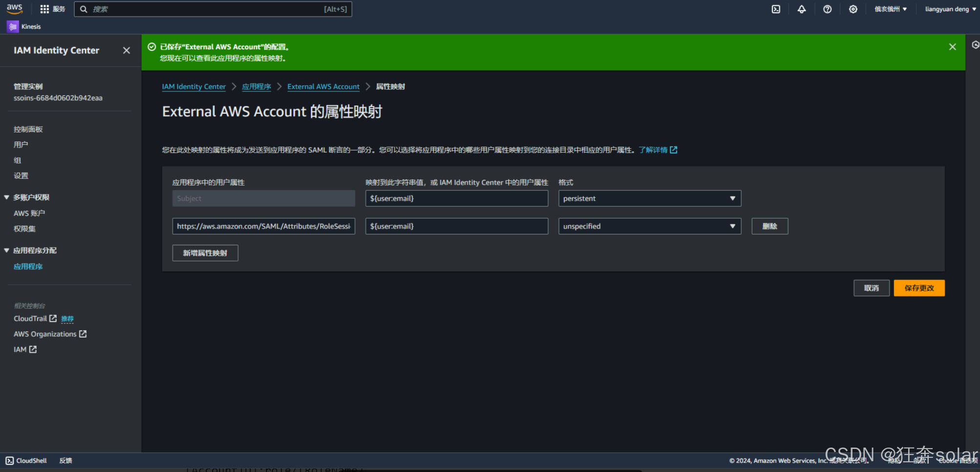Go to 控制面板 in sidebar
Viewport: 980px width, 472px height.
[x=28, y=129]
